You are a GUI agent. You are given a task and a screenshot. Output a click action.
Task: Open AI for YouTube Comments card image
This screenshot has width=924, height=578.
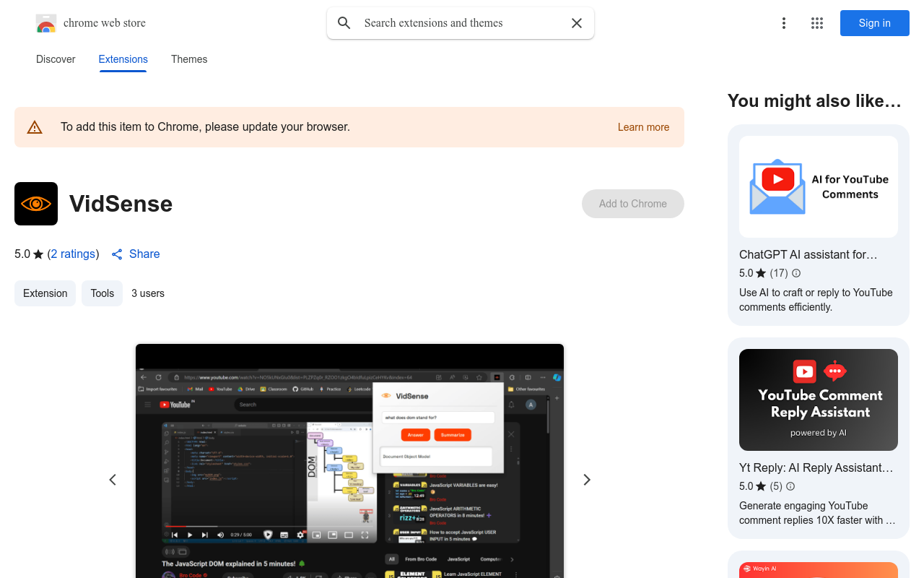coord(819,187)
